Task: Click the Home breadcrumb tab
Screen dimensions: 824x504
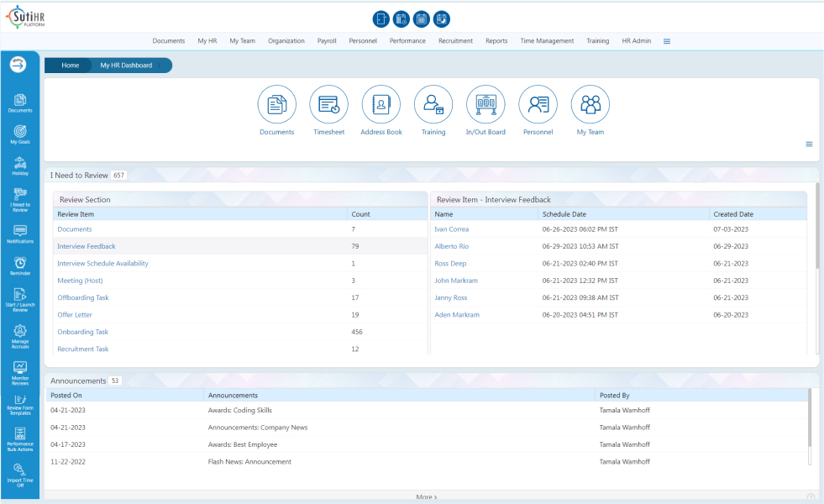Action: point(70,66)
